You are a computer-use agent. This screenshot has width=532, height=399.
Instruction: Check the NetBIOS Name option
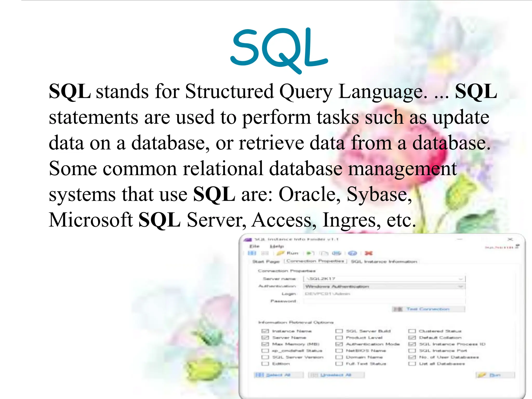click(x=339, y=350)
